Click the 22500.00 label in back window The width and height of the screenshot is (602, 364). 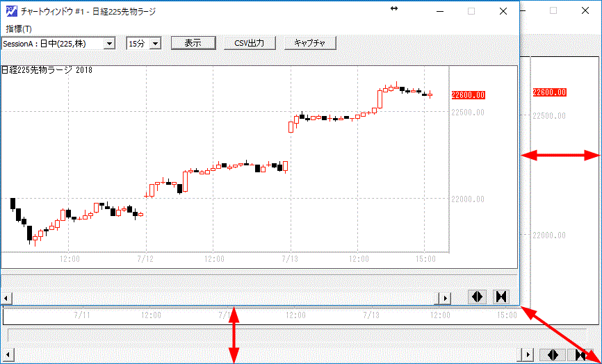[549, 116]
